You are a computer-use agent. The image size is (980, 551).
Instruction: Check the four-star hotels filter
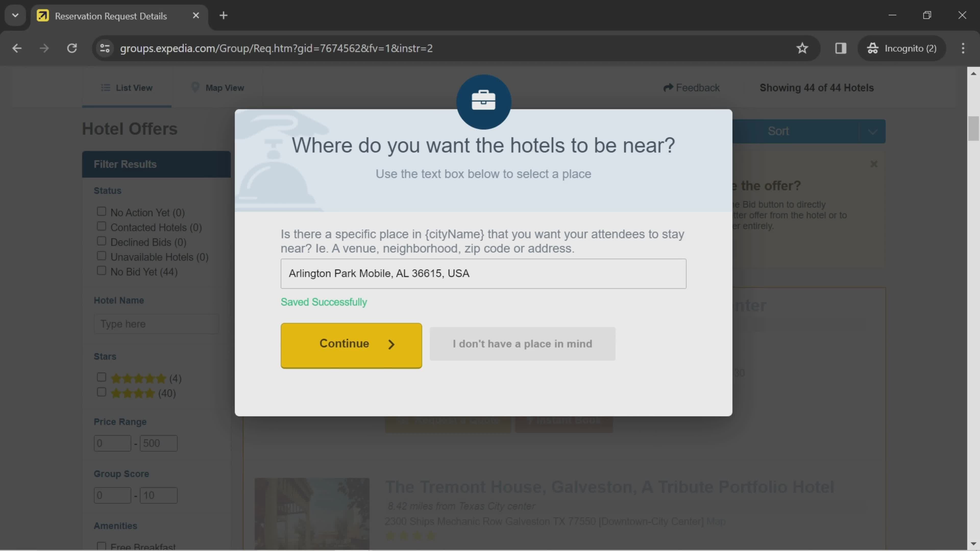pos(101,392)
